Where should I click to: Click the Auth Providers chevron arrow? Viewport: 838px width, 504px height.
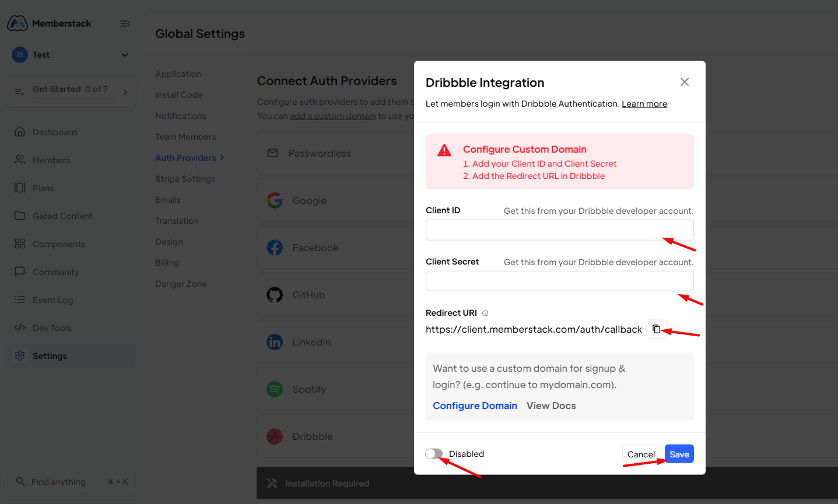point(222,158)
